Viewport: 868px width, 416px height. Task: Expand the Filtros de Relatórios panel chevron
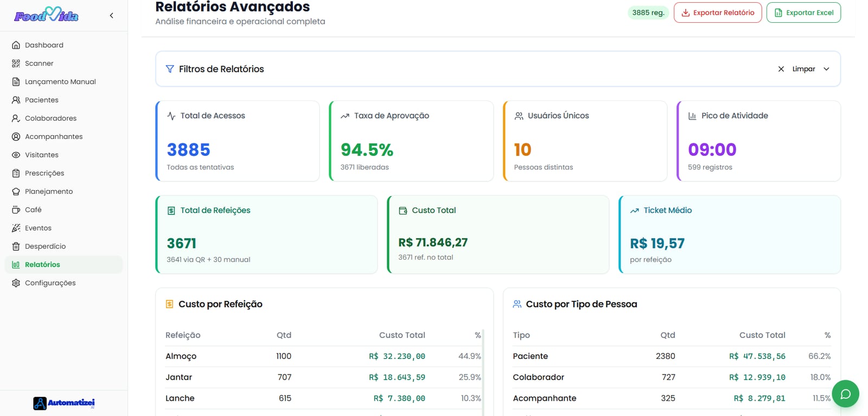click(x=826, y=69)
